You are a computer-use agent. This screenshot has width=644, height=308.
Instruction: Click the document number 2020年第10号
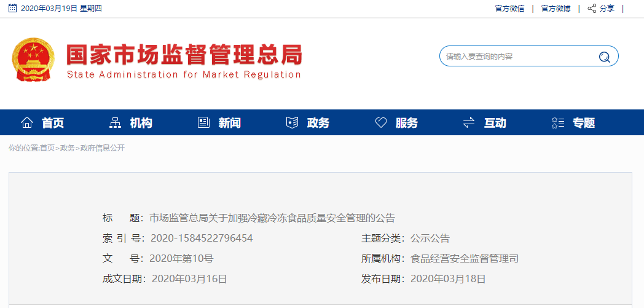[181, 259]
